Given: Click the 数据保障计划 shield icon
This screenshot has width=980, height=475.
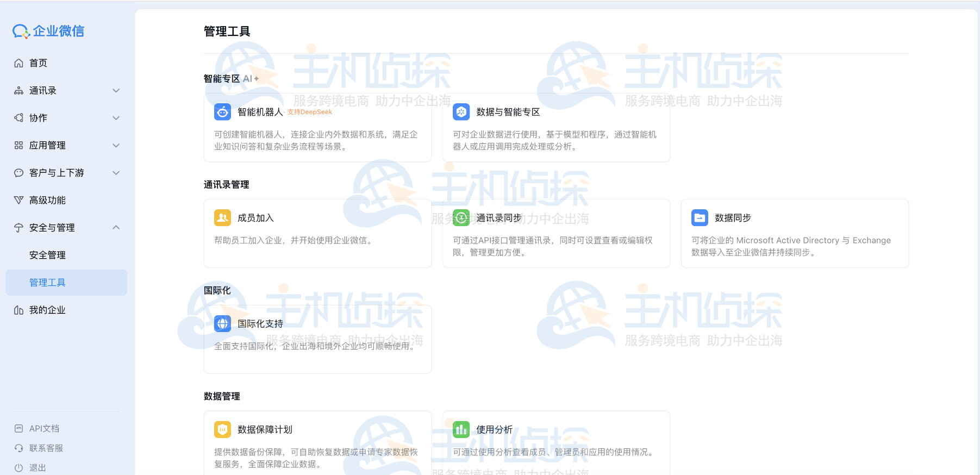Looking at the screenshot, I should 222,430.
